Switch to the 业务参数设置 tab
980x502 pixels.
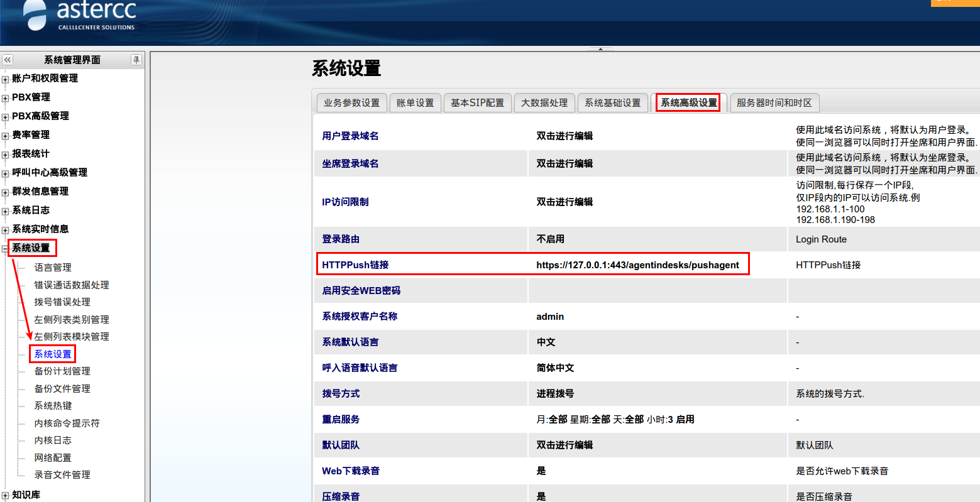[351, 103]
